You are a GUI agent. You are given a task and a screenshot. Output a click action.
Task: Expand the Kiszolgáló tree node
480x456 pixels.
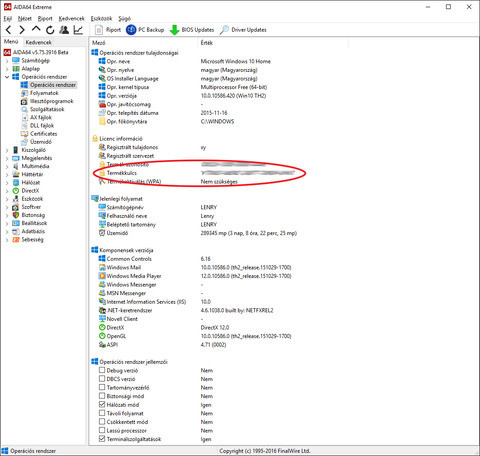(x=7, y=150)
